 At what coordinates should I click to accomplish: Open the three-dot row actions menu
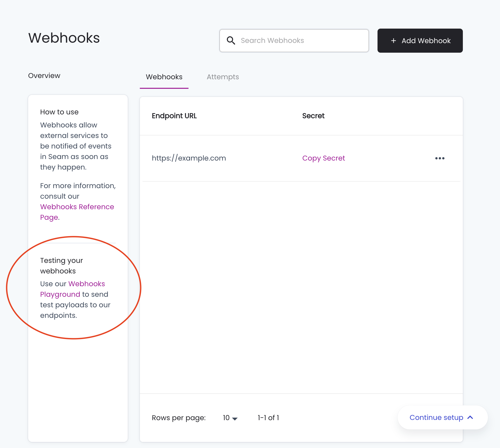(x=440, y=158)
